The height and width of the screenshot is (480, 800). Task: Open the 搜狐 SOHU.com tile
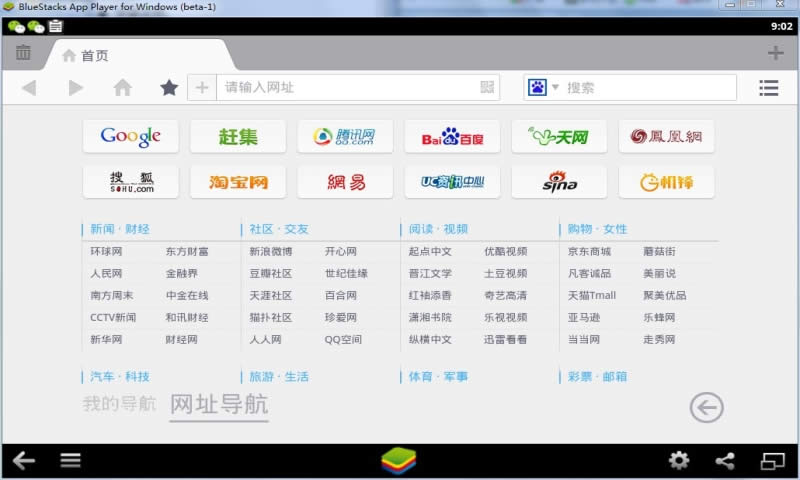point(131,182)
